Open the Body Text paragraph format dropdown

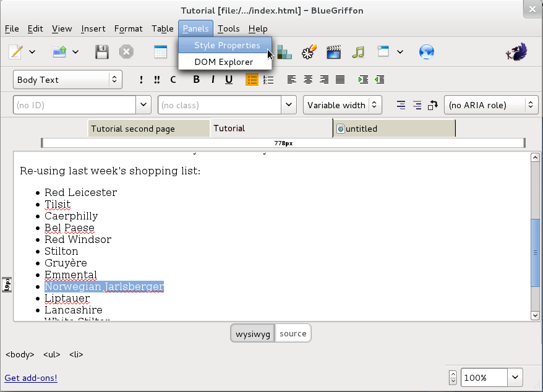pos(67,80)
